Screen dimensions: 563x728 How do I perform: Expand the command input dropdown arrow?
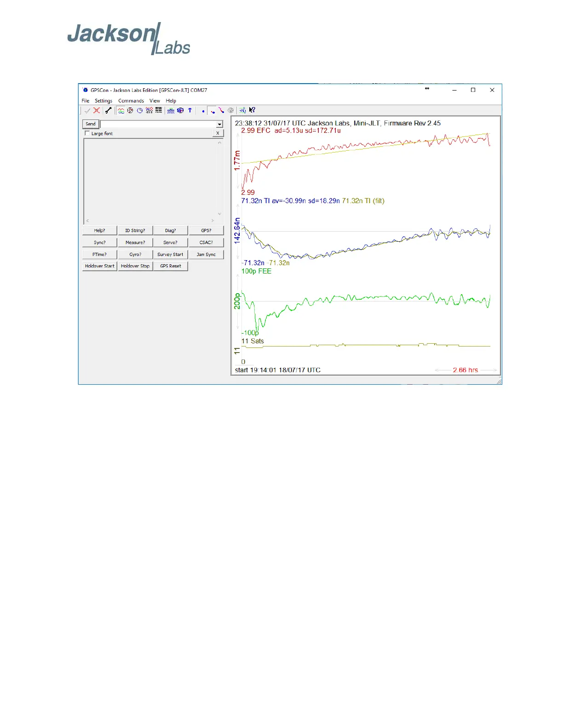point(219,124)
